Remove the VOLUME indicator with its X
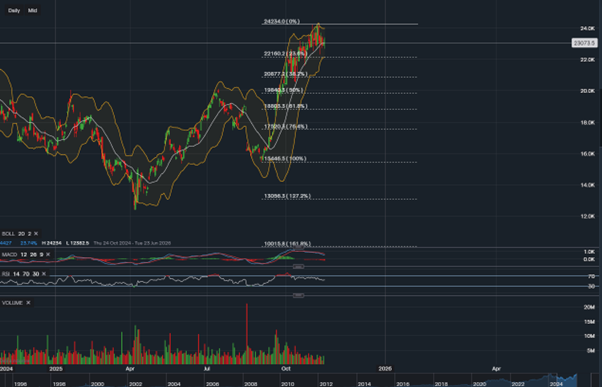This screenshot has height=387, width=602. tap(28, 303)
